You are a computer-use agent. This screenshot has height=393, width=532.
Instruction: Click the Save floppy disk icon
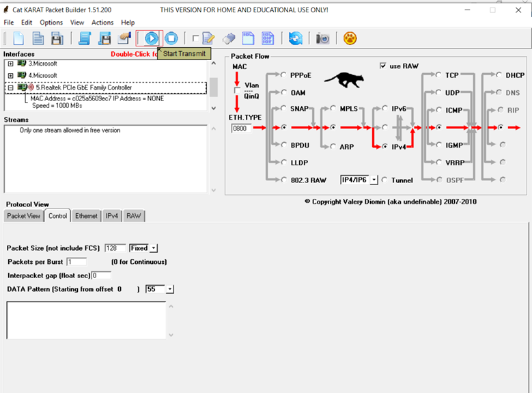pos(57,38)
